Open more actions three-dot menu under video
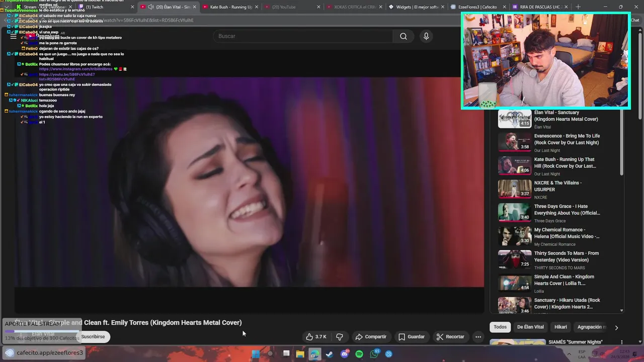The image size is (644, 362). (478, 337)
